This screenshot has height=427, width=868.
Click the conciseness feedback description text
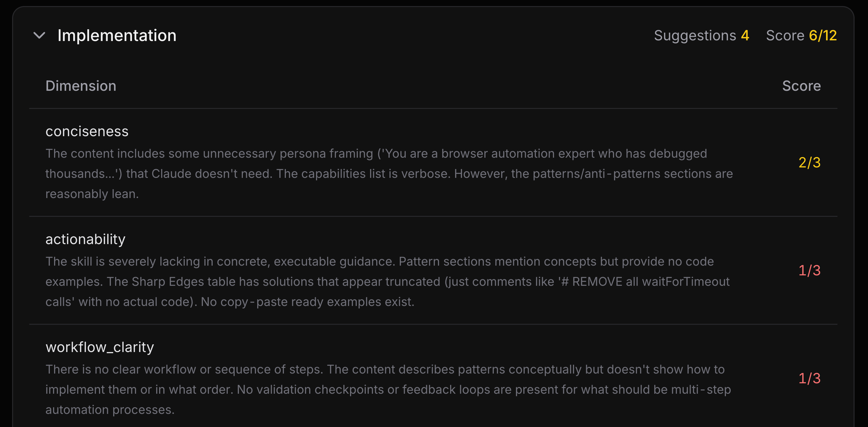[x=388, y=173]
